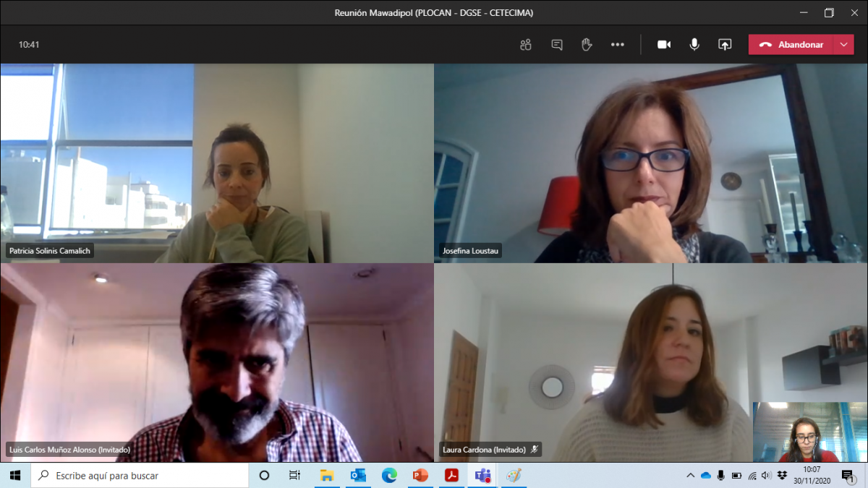Open Outlook from the taskbar
The width and height of the screenshot is (868, 488).
[x=358, y=475]
